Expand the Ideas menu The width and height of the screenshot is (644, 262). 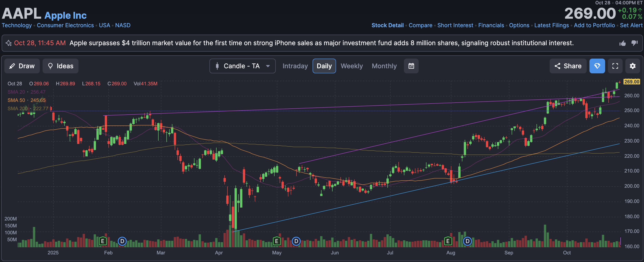[61, 66]
